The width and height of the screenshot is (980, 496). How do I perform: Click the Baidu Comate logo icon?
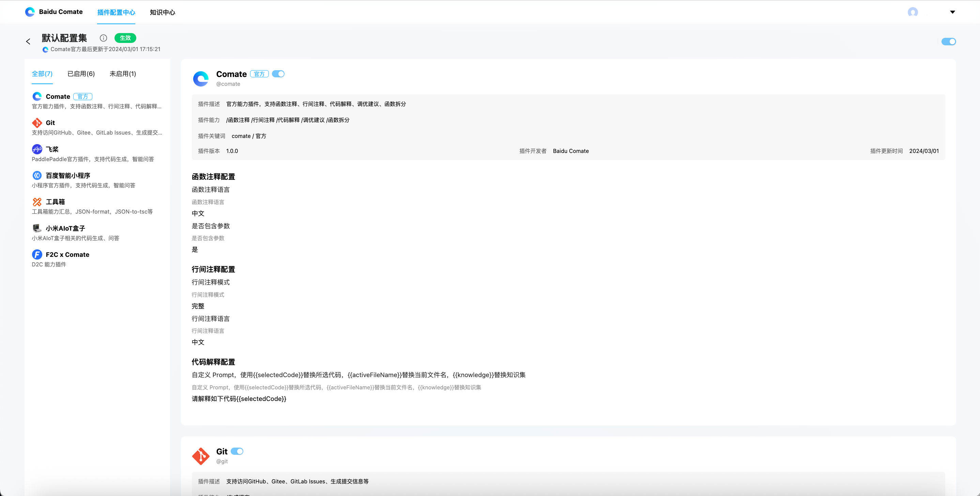tap(30, 12)
